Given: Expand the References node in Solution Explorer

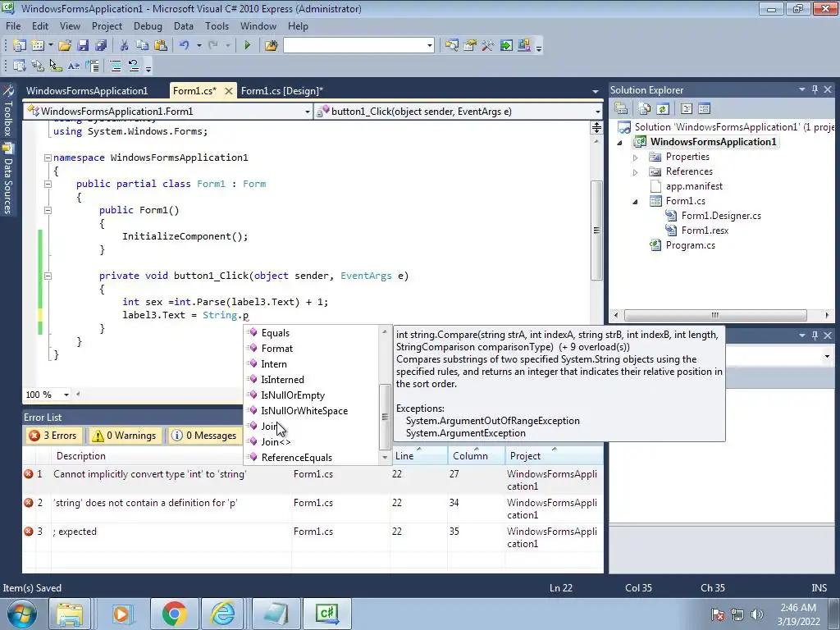Looking at the screenshot, I should coord(636,172).
